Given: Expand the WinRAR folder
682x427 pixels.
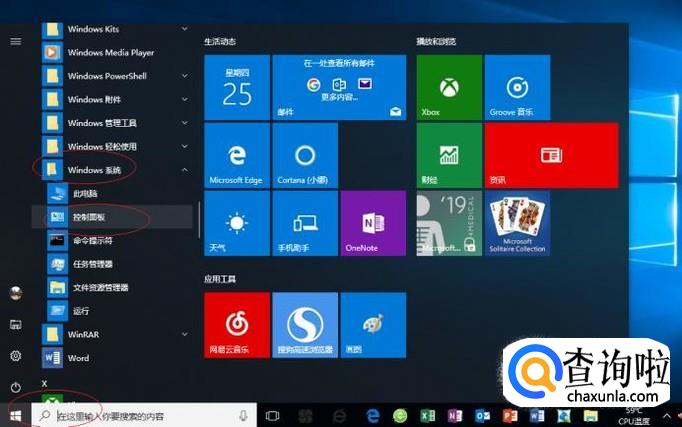Looking at the screenshot, I should click(185, 334).
